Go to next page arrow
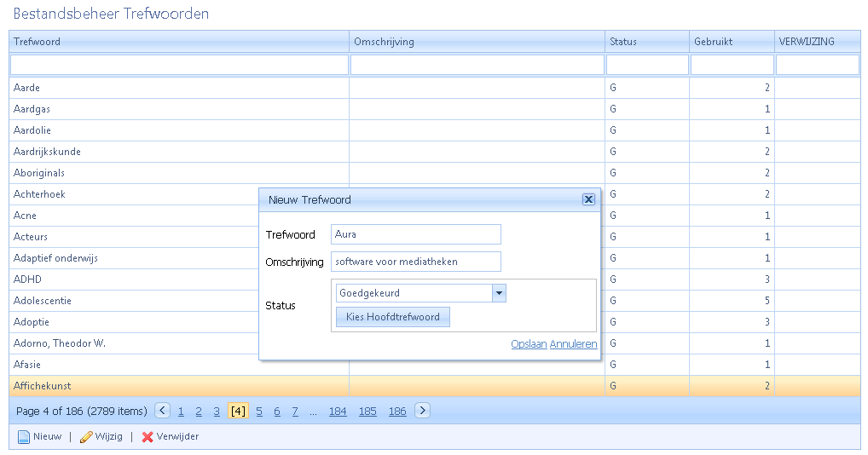 pos(422,411)
